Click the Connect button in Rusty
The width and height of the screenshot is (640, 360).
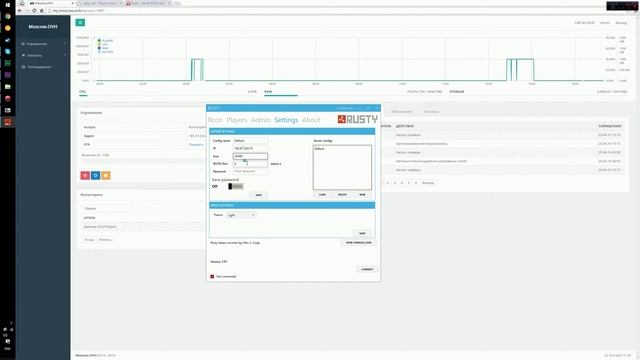(367, 269)
